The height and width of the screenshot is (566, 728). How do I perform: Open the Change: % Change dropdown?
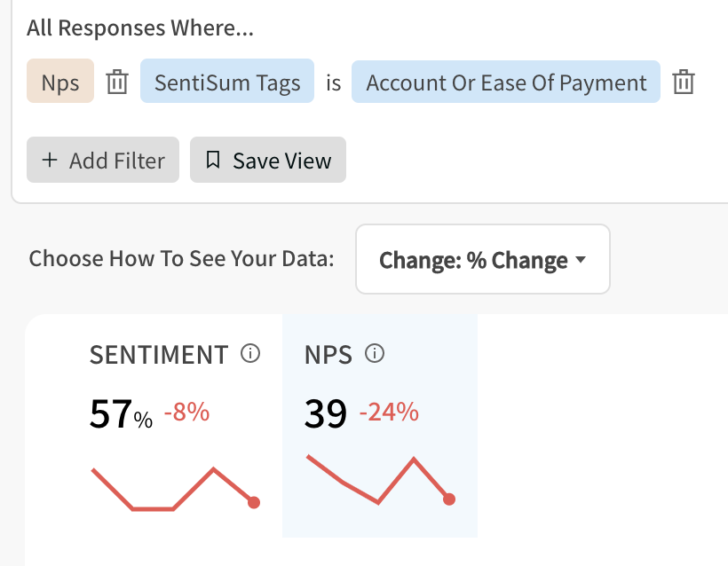483,259
